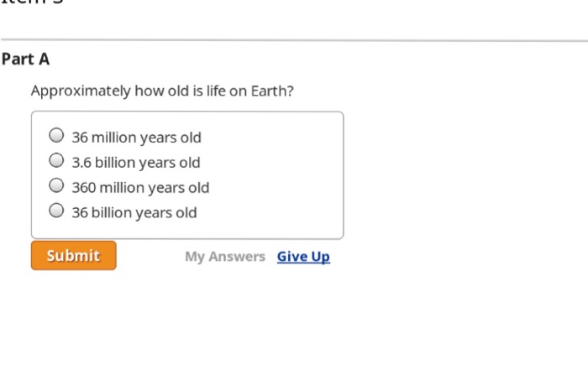This screenshot has height=375, width=588.
Task: Click the question text about life on Earth
Action: click(162, 91)
